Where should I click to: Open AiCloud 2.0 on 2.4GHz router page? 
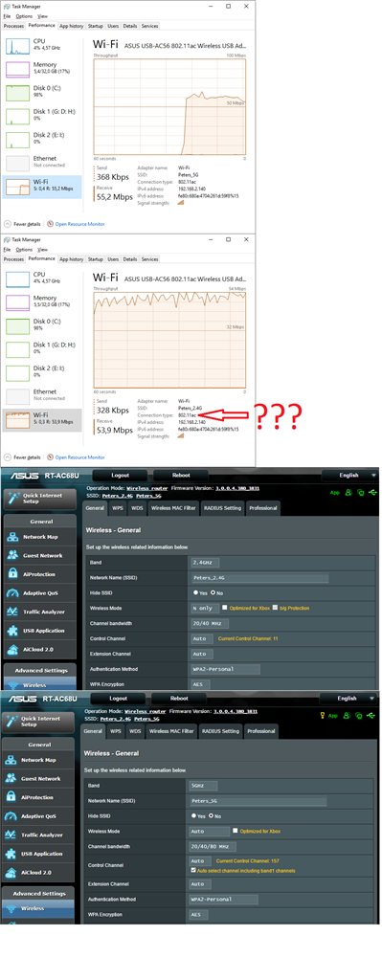(x=38, y=650)
